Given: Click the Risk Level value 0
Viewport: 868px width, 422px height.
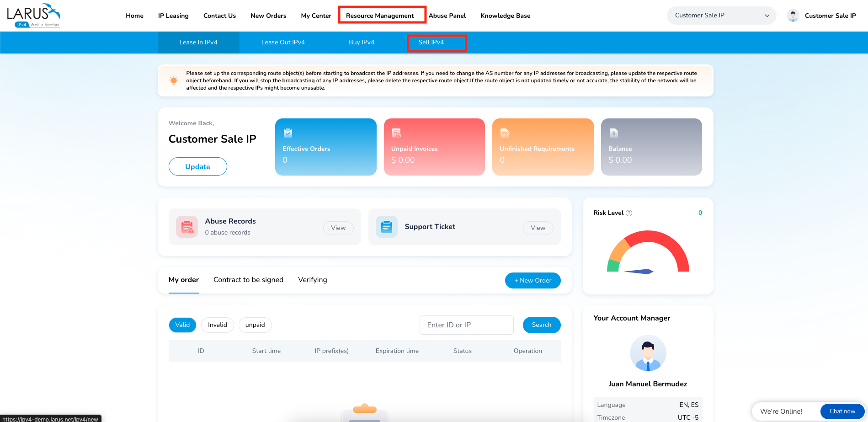Looking at the screenshot, I should coord(700,213).
